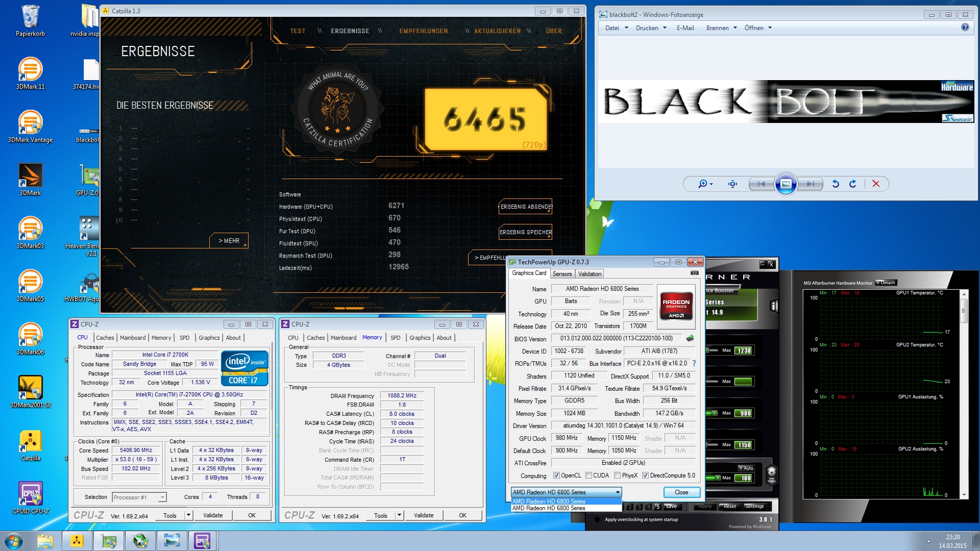Delete image with red X icon
This screenshot has height=551, width=980.
876,184
